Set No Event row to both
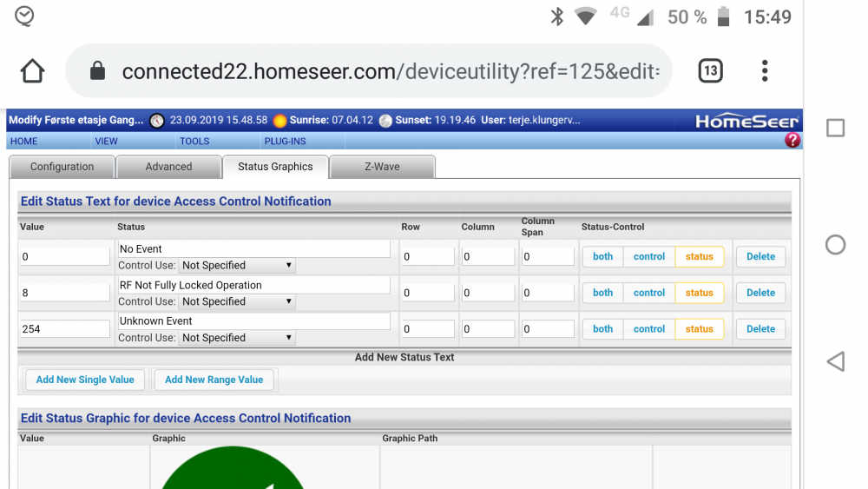This screenshot has width=868, height=489. 603,256
